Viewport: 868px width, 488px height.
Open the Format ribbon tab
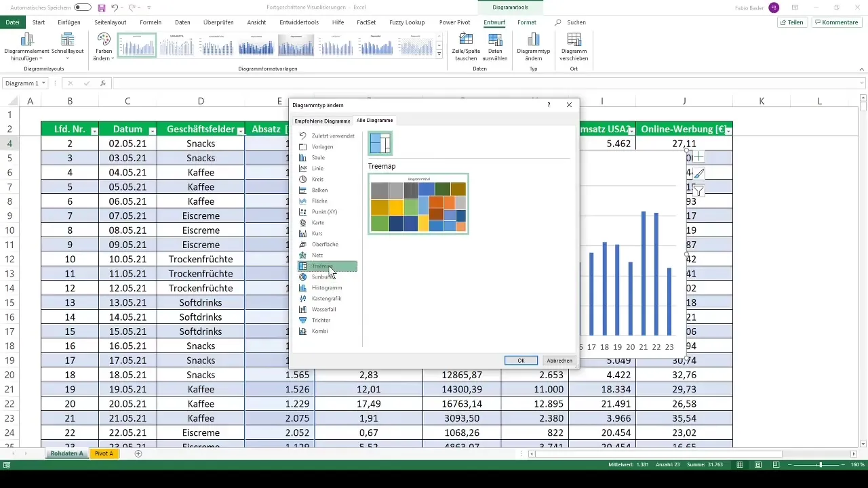527,22
